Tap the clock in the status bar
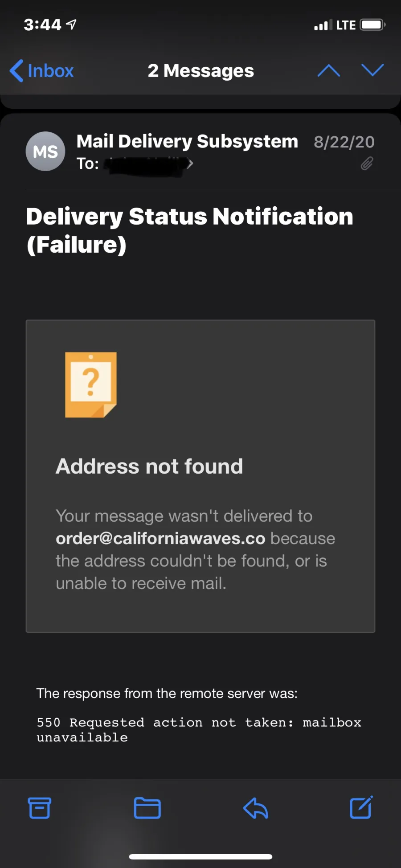 42,25
